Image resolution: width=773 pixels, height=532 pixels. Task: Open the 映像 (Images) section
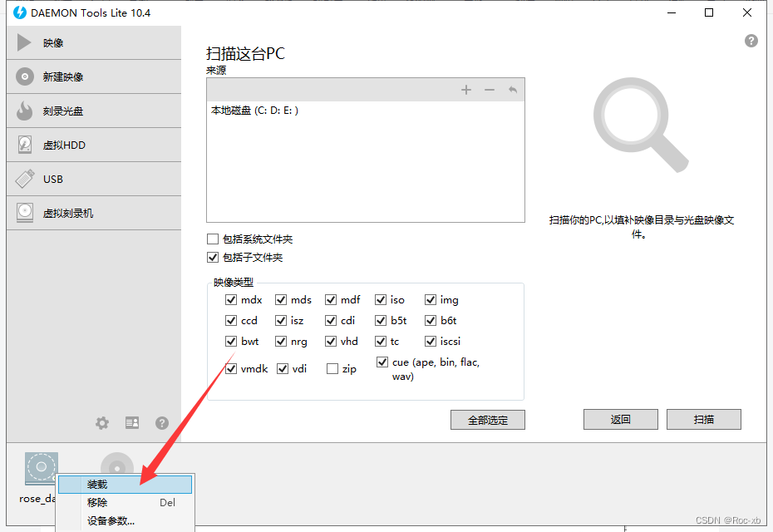[94, 43]
